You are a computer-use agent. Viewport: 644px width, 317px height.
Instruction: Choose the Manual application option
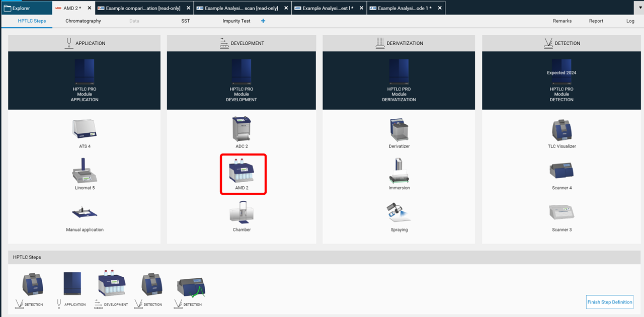click(84, 214)
